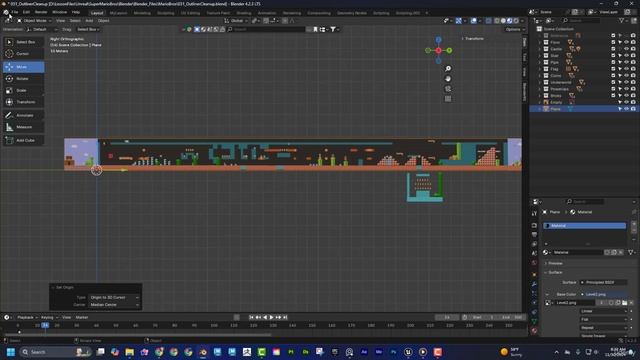
Task: Open the viewport Add menu
Action: 89,20
